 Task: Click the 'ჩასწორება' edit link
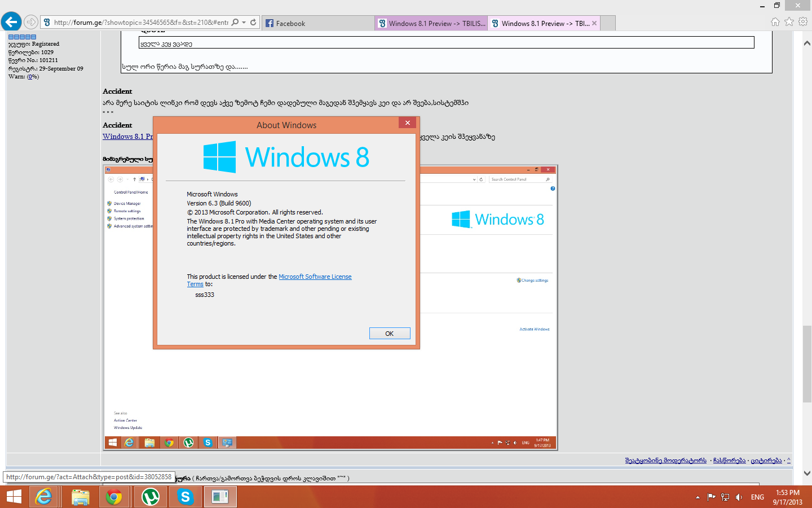click(729, 461)
